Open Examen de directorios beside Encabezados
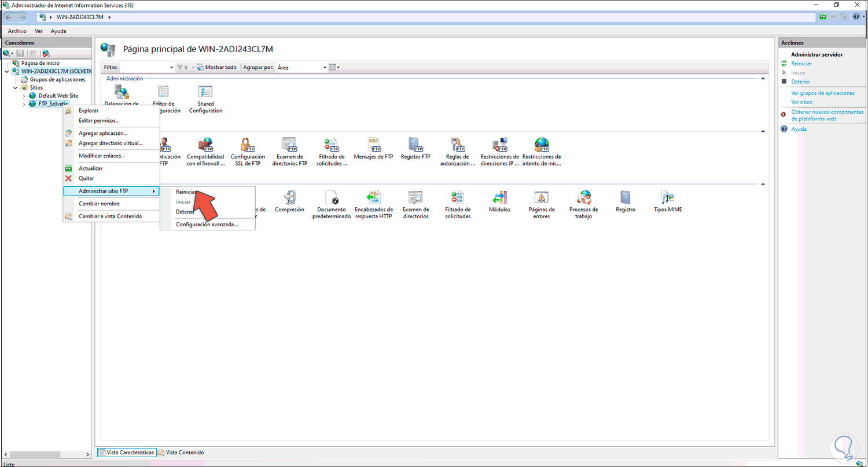Image resolution: width=868 pixels, height=467 pixels. [415, 205]
